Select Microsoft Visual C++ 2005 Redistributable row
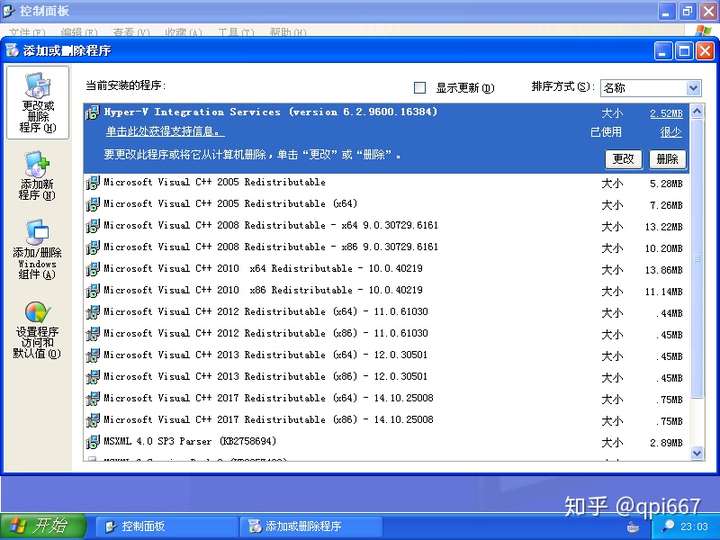The width and height of the screenshot is (720, 540). coord(386,183)
